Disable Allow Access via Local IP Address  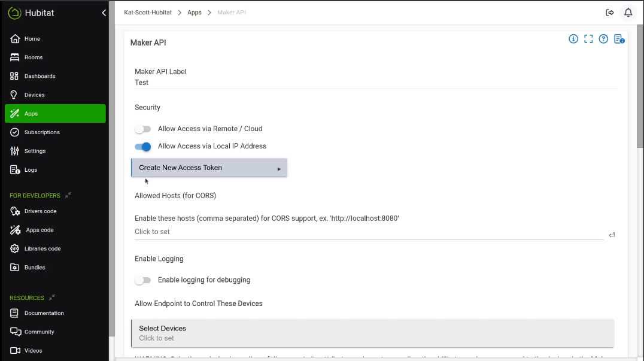[142, 147]
